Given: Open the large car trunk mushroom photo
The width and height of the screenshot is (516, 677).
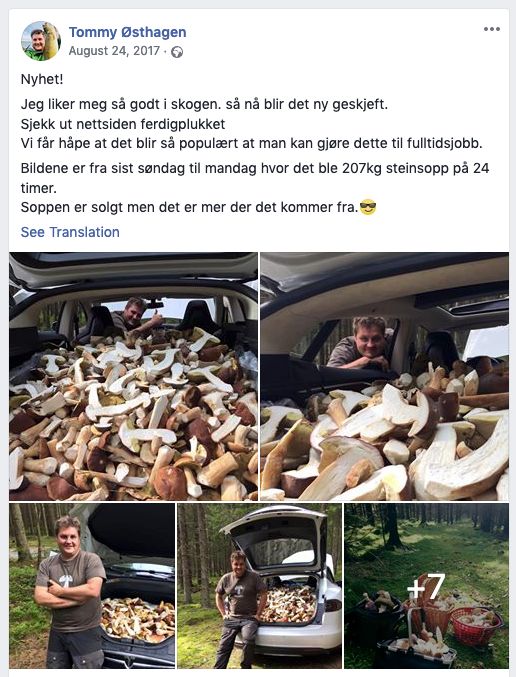Looking at the screenshot, I should point(133,376).
